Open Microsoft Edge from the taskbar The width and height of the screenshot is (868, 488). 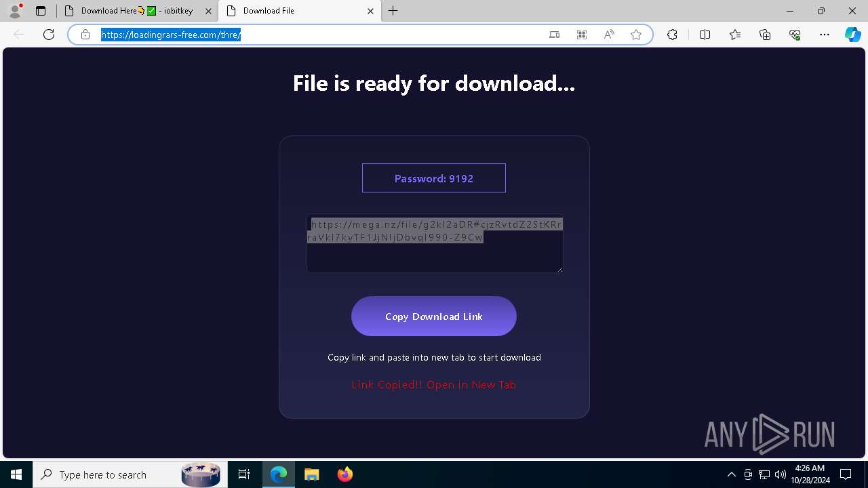279,474
